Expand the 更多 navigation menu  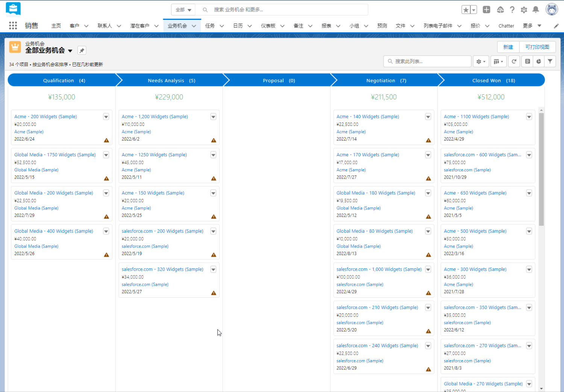point(532,26)
